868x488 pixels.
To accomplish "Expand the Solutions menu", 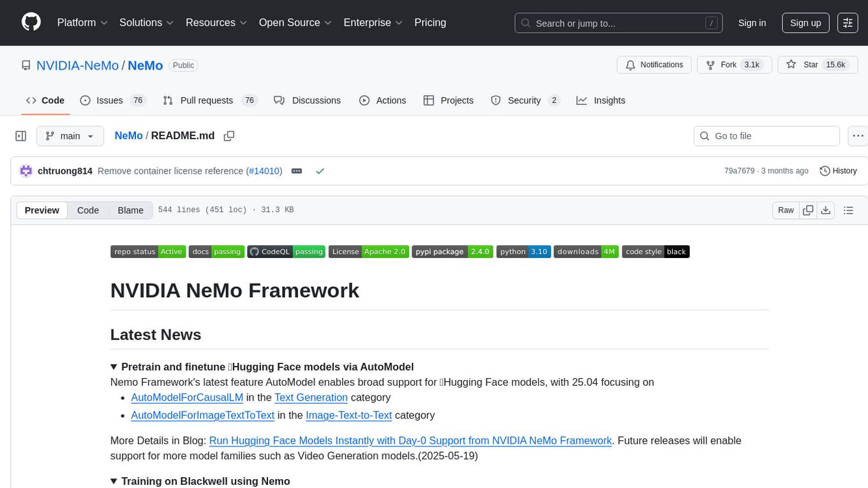I will click(147, 22).
